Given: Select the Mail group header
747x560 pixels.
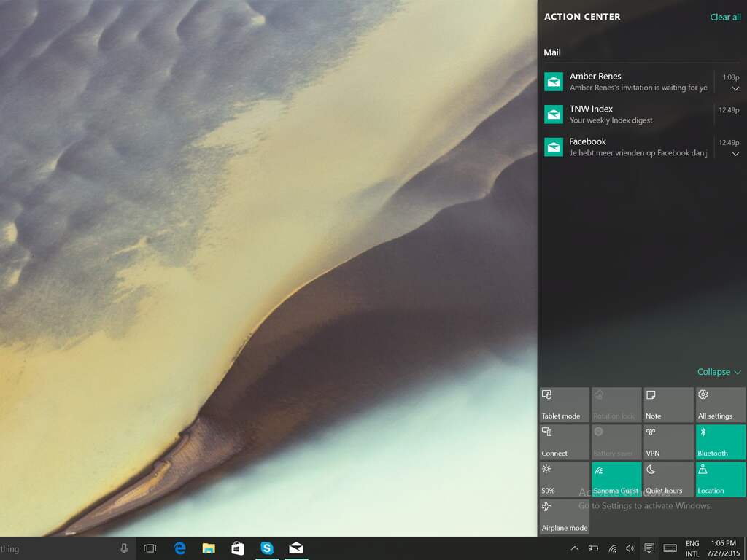Looking at the screenshot, I should pos(552,52).
